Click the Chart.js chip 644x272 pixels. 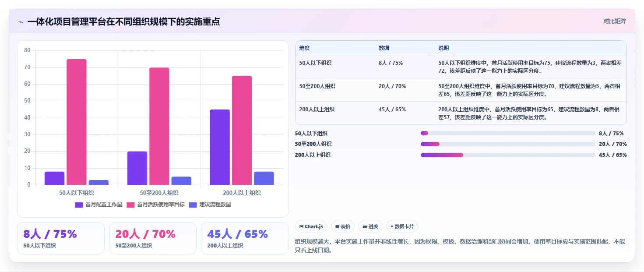(311, 226)
